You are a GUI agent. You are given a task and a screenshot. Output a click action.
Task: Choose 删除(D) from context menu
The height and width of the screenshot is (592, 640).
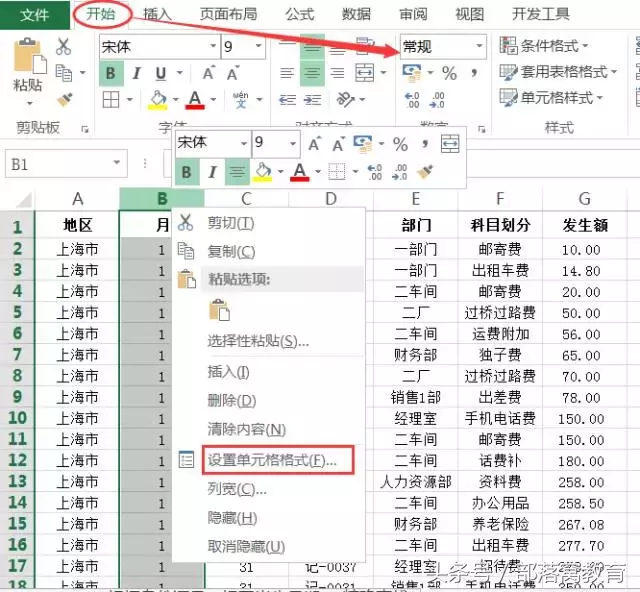point(269,401)
